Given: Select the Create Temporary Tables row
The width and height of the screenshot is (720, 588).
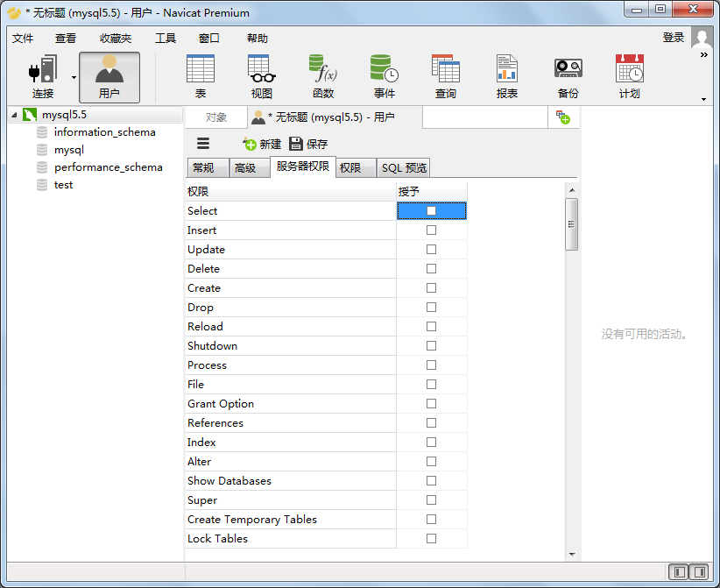Looking at the screenshot, I should coord(291,520).
